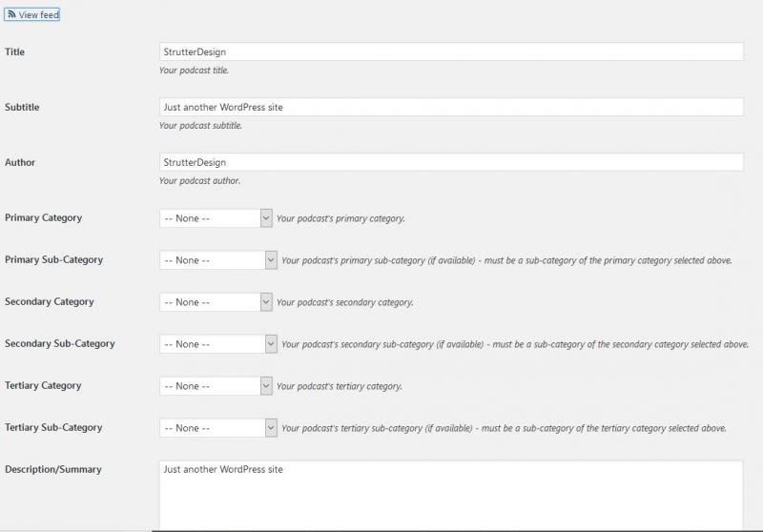The width and height of the screenshot is (763, 532).
Task: Open the View feed button
Action: coord(34,15)
